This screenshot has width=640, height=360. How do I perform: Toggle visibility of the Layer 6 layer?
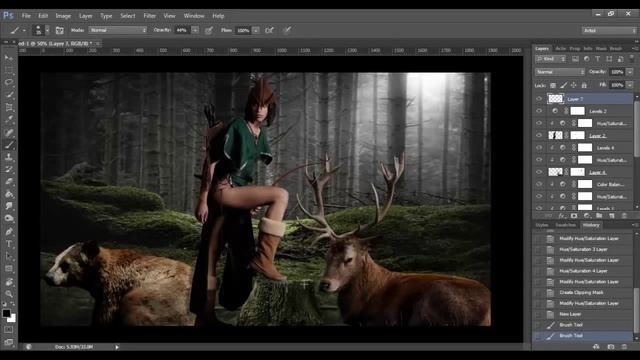(539, 172)
